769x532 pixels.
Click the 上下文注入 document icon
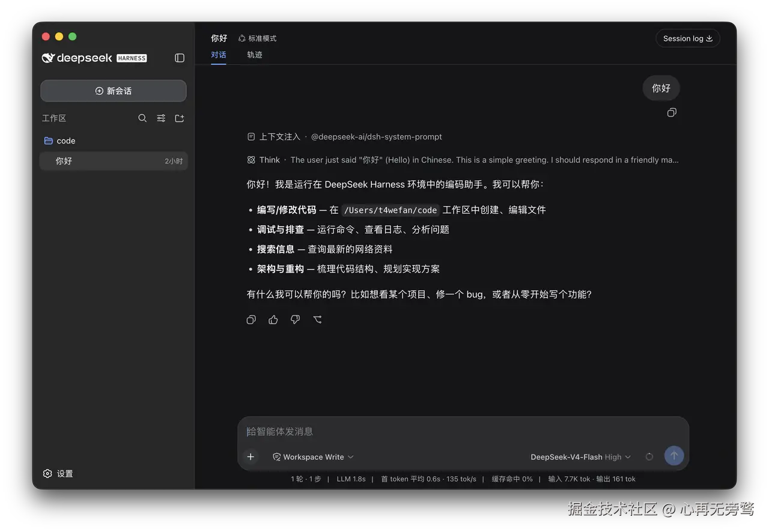pos(251,137)
